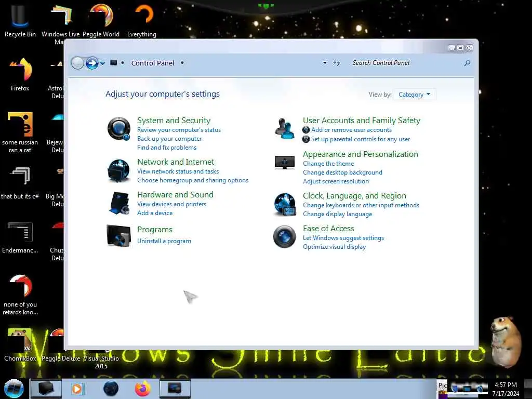This screenshot has height=399, width=532.
Task: Open the View by Category dropdown
Action: 414,95
